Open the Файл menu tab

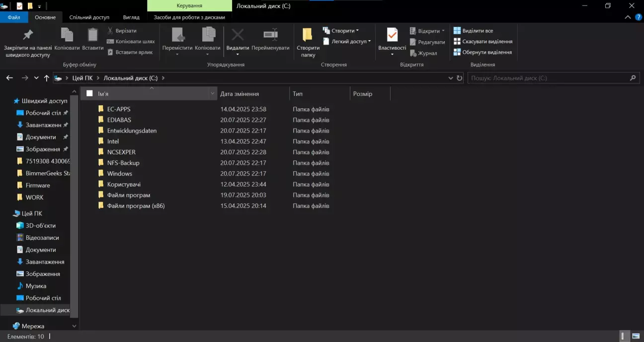click(x=14, y=17)
